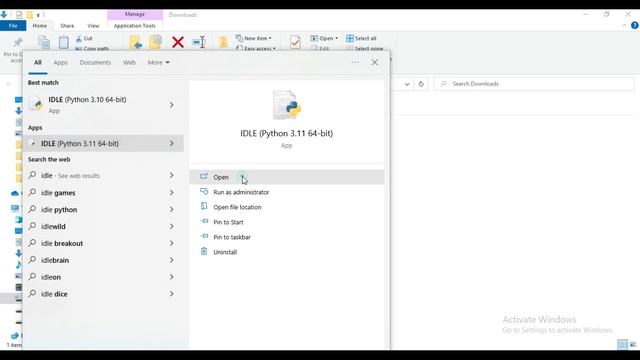640x360 pixels.
Task: Open View ribbon tab in File Explorer
Action: (x=93, y=26)
